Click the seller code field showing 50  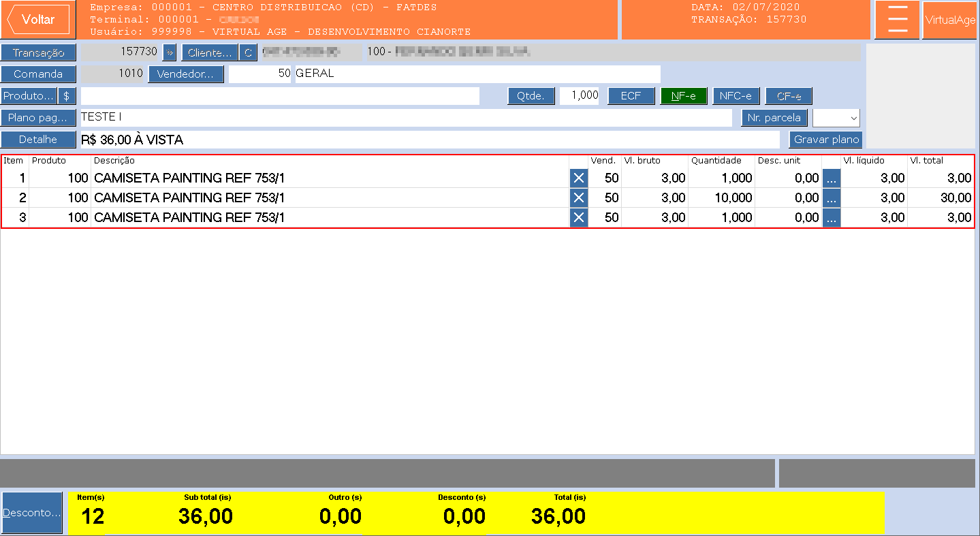(260, 74)
